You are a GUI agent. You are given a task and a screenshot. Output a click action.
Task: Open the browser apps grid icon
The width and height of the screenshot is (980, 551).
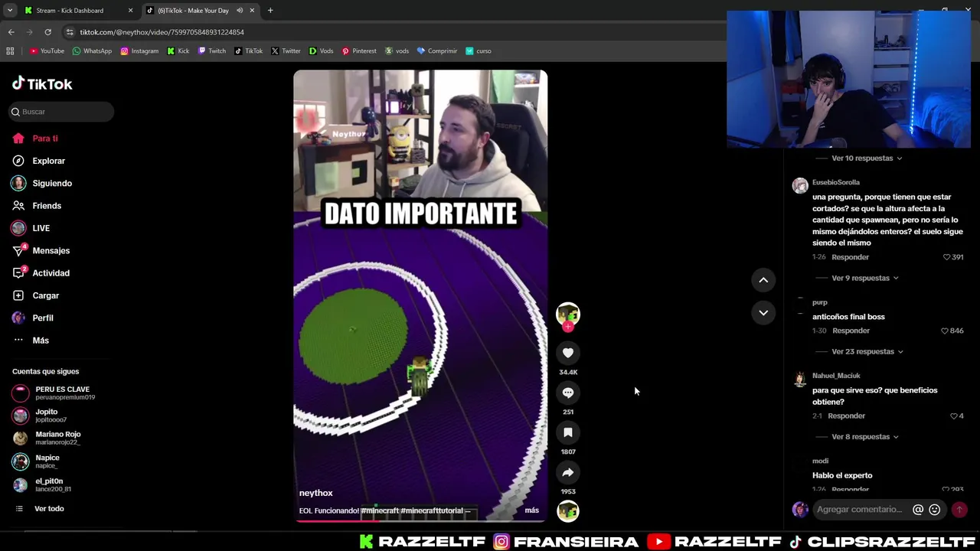(x=10, y=51)
